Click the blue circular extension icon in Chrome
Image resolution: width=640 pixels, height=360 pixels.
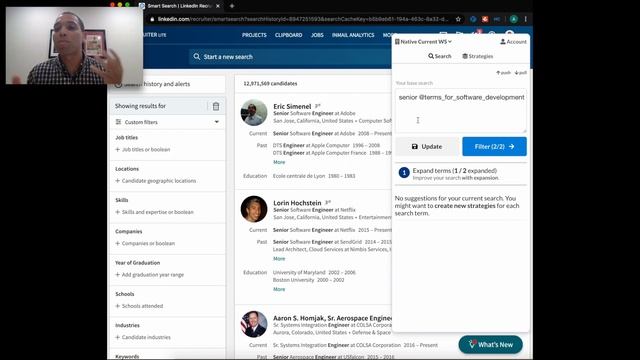[473, 19]
